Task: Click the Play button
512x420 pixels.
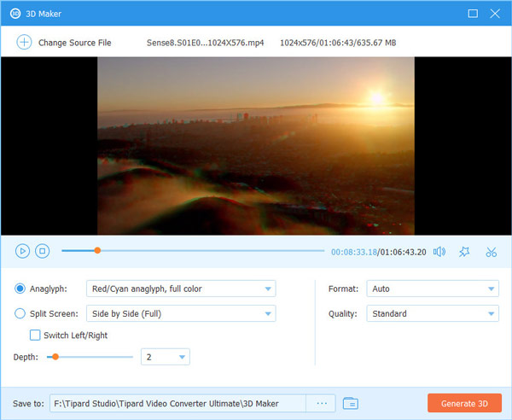Action: point(22,251)
